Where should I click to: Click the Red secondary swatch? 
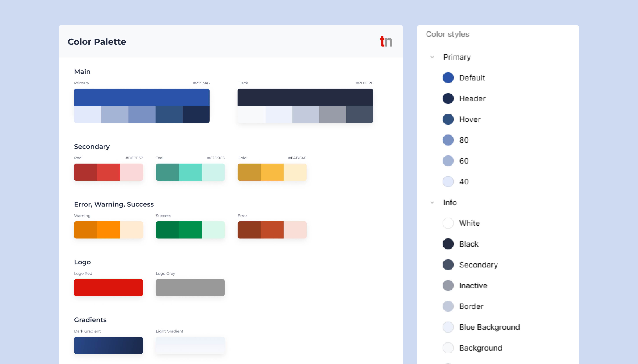pos(108,172)
